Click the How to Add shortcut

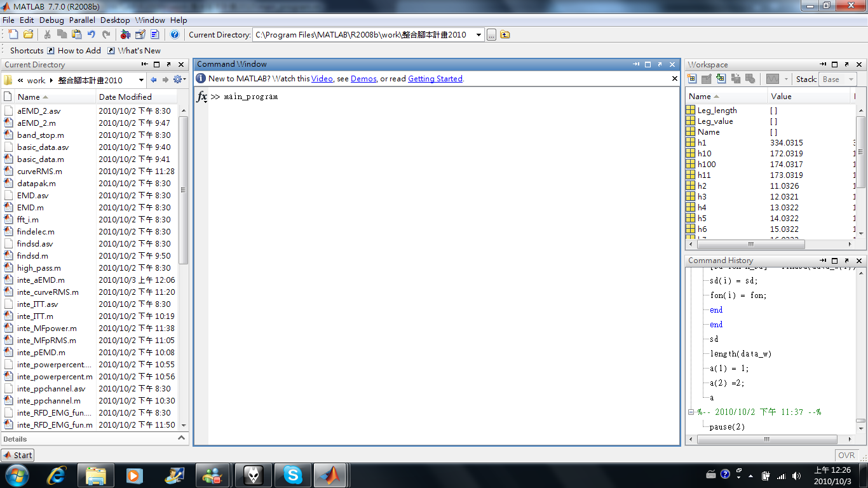[x=74, y=51]
